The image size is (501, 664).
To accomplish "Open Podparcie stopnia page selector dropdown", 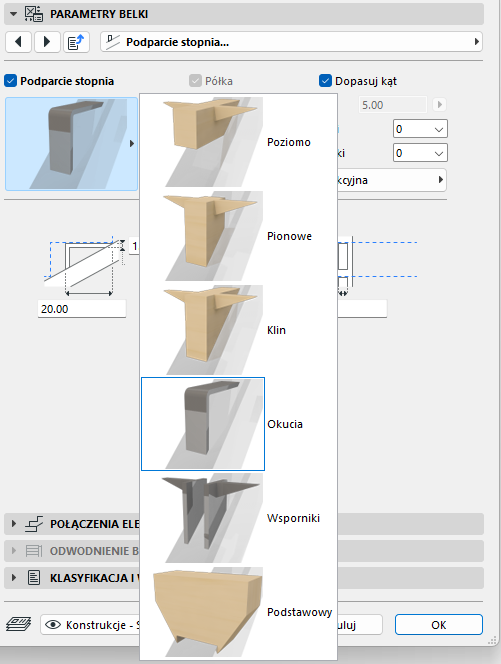I will (x=291, y=42).
